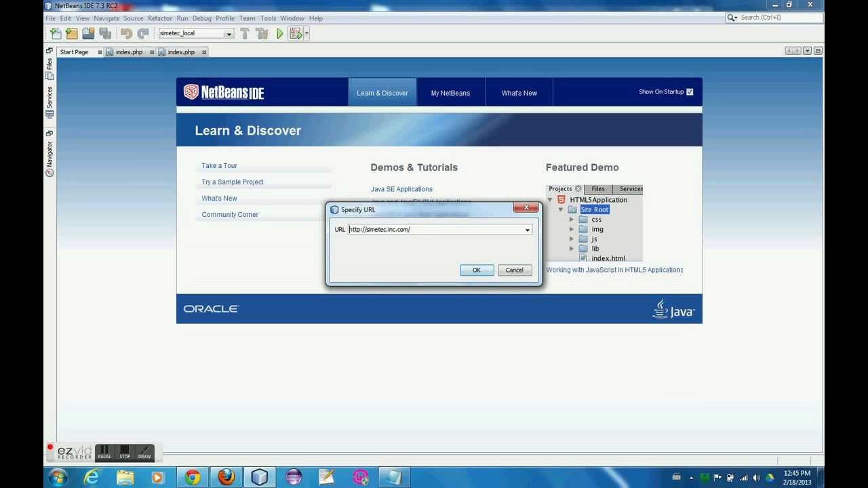Open Working with JavaScript in HTML5 Applications link
This screenshot has height=488, width=868.
(614, 270)
